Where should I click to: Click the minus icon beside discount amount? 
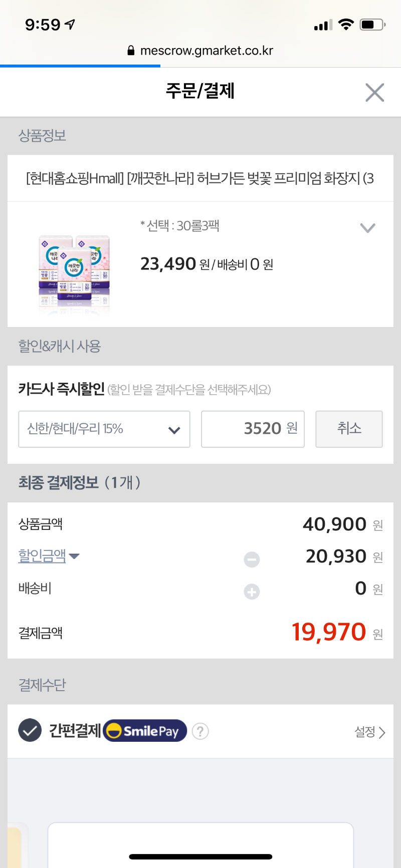[252, 559]
